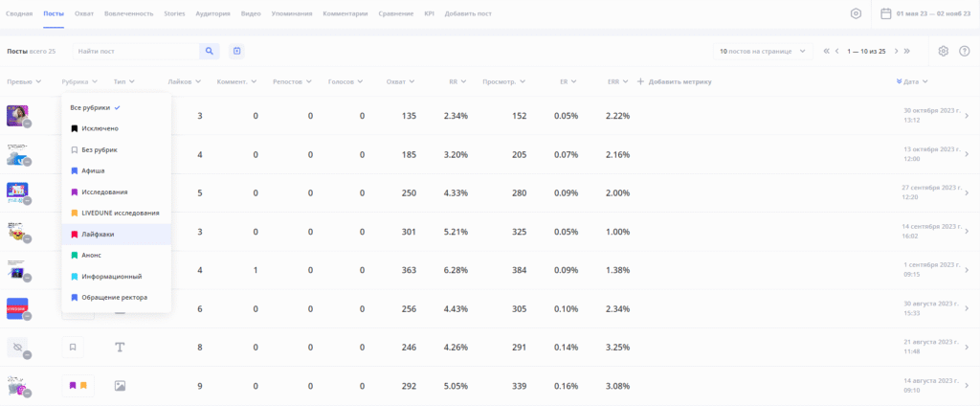Click 'Добавить пост' in top navigation
This screenshot has width=980, height=406.
click(x=468, y=14)
